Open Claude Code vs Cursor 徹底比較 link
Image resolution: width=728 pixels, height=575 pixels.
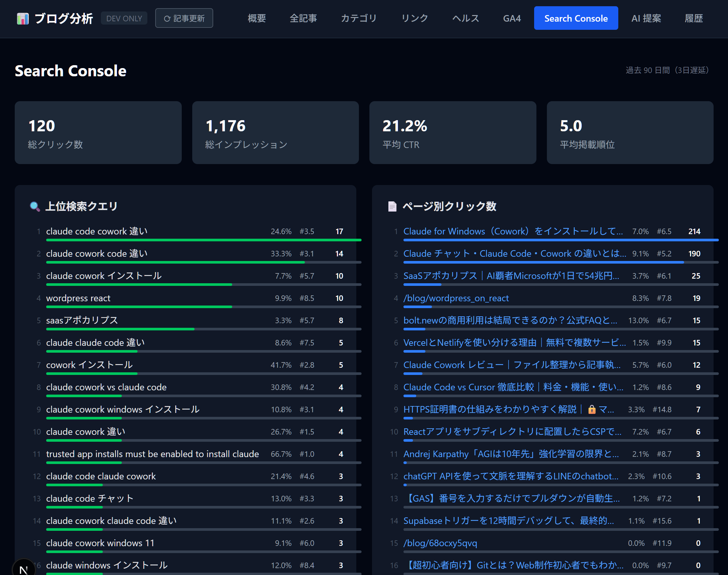[513, 387]
